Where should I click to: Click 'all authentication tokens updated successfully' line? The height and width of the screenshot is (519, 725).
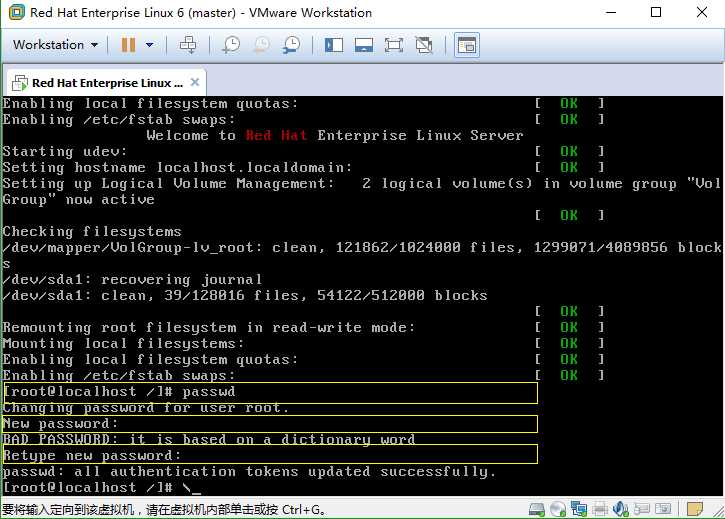(x=249, y=471)
